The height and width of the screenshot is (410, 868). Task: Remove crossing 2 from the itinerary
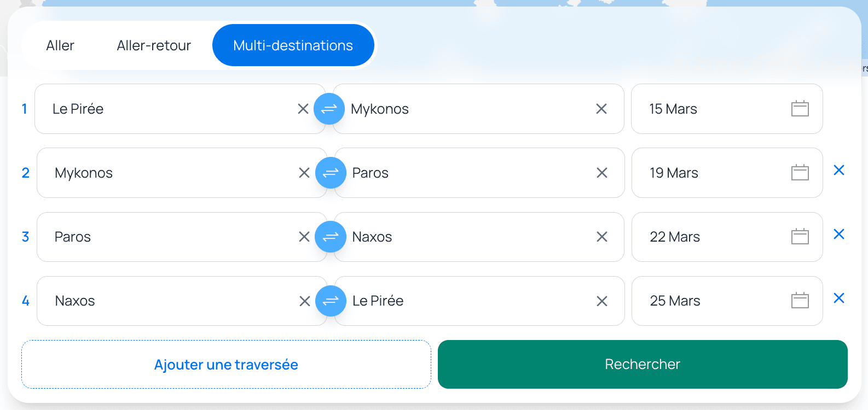[x=839, y=171]
